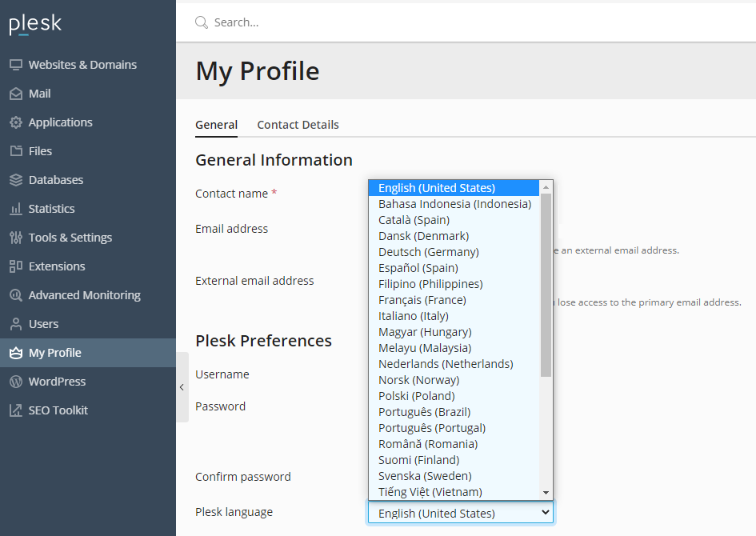
Task: Click the Files folder icon
Action: point(16,151)
